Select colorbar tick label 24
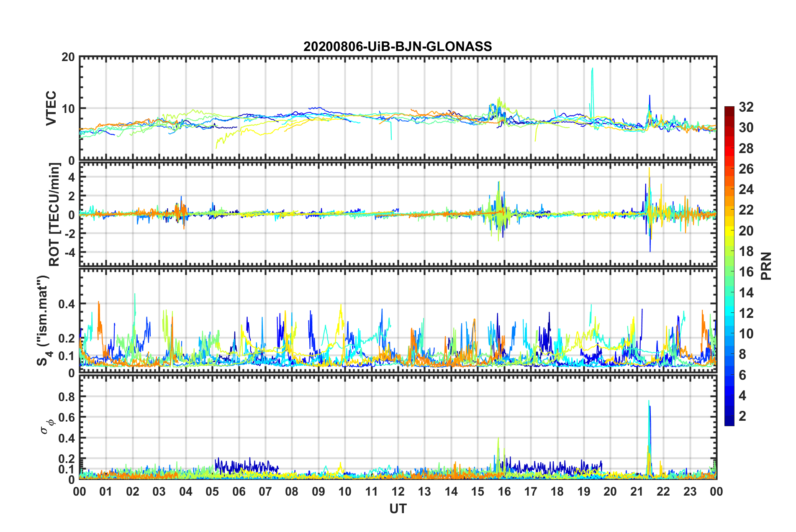Viewport: 796px width, 532px height. [746, 189]
